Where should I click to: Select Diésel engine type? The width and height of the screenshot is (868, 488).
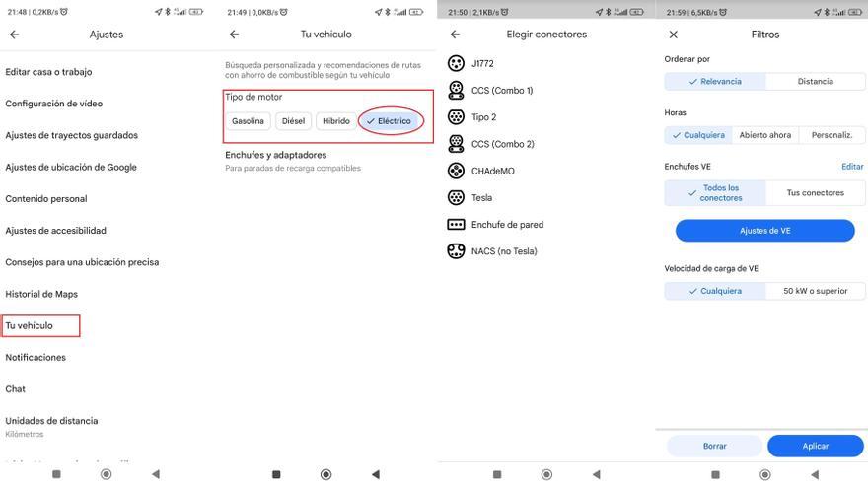tap(293, 121)
